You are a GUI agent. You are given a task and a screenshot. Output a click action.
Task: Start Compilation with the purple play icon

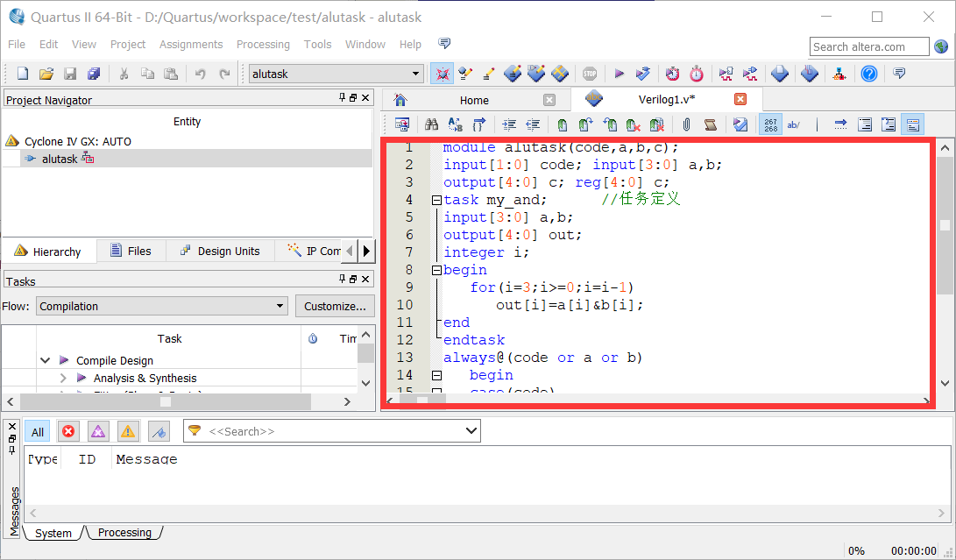620,74
